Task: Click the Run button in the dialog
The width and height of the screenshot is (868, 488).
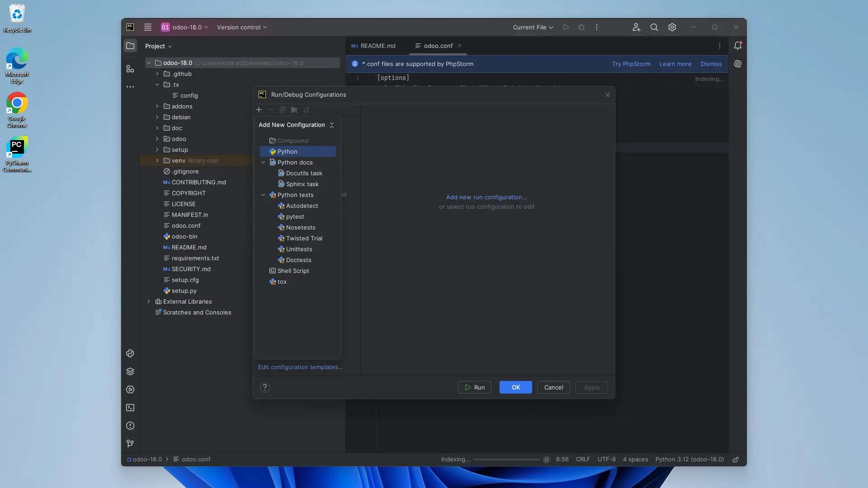Action: (475, 387)
